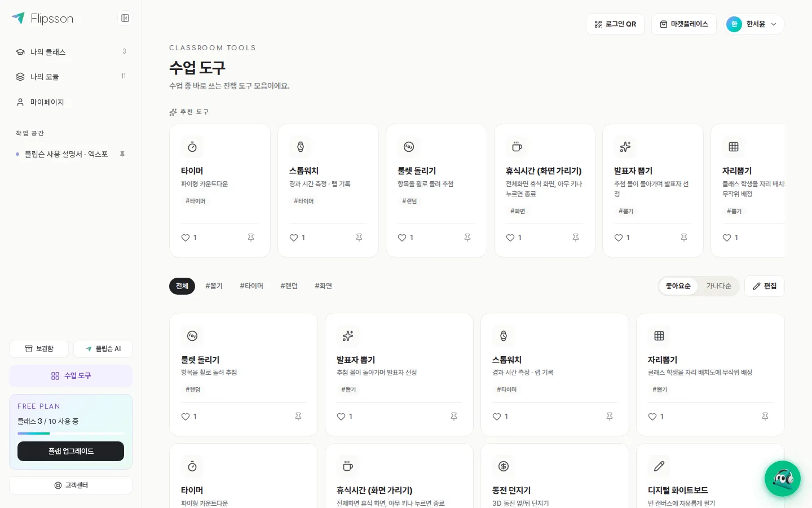
Task: Click the 디지털 화이트보드 pencil icon
Action: 659,466
